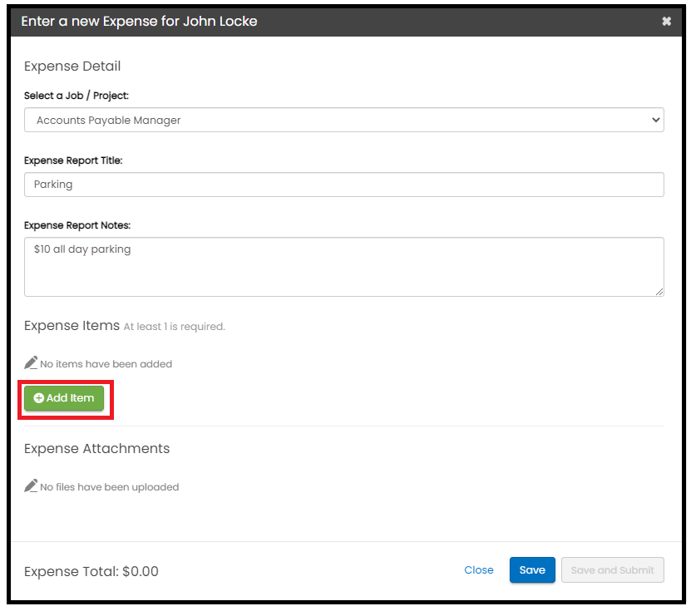Click the 'Expense Items' heading
Image resolution: width=691 pixels, height=616 pixels.
tap(72, 326)
